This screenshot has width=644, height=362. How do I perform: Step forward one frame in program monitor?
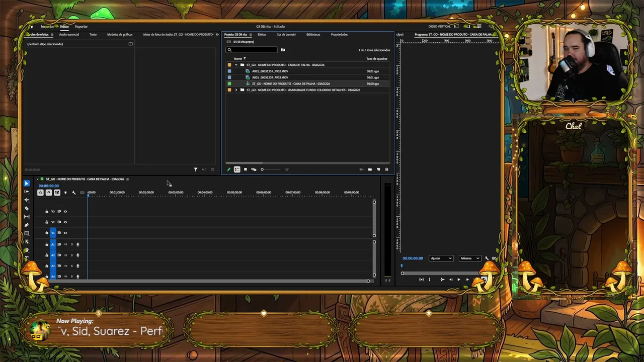[x=467, y=280]
